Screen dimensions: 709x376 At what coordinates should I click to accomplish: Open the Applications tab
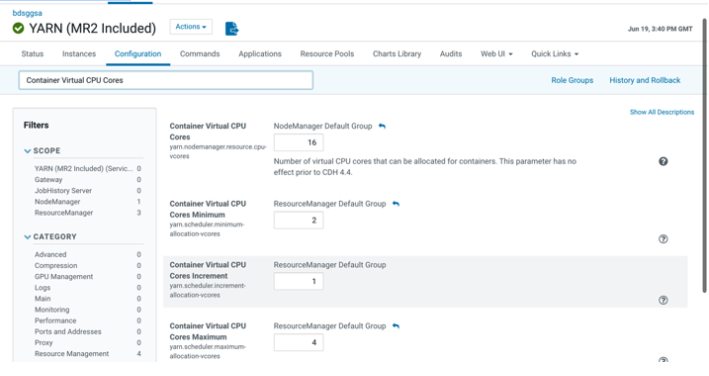point(260,54)
